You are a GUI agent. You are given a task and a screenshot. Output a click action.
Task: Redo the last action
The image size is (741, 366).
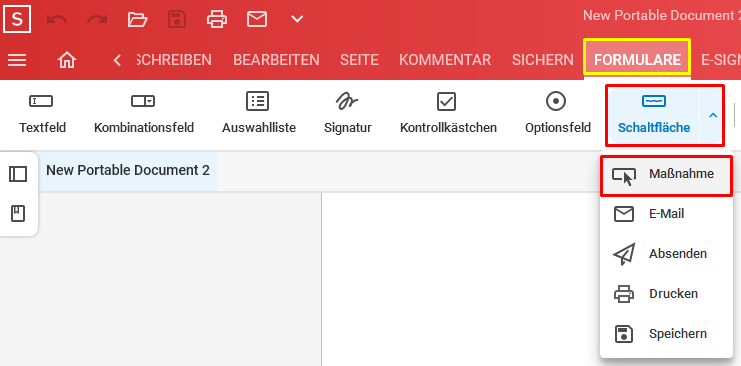pos(97,19)
